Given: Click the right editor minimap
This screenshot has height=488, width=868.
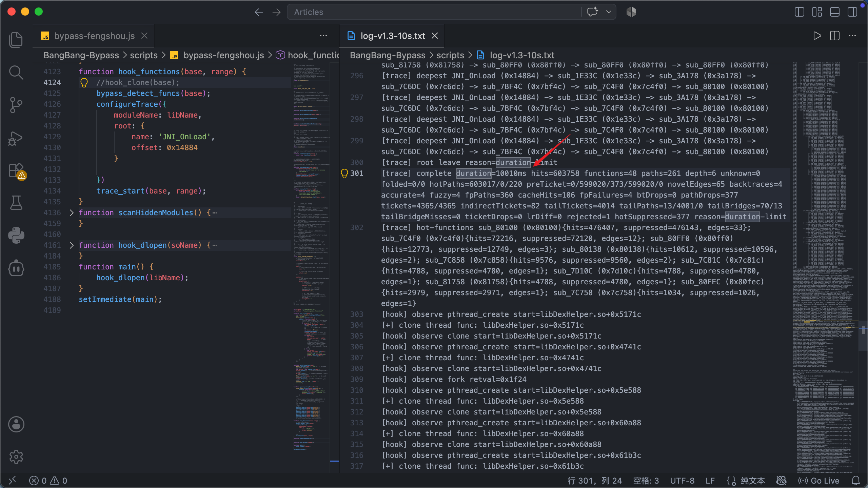Looking at the screenshot, I should (826, 268).
